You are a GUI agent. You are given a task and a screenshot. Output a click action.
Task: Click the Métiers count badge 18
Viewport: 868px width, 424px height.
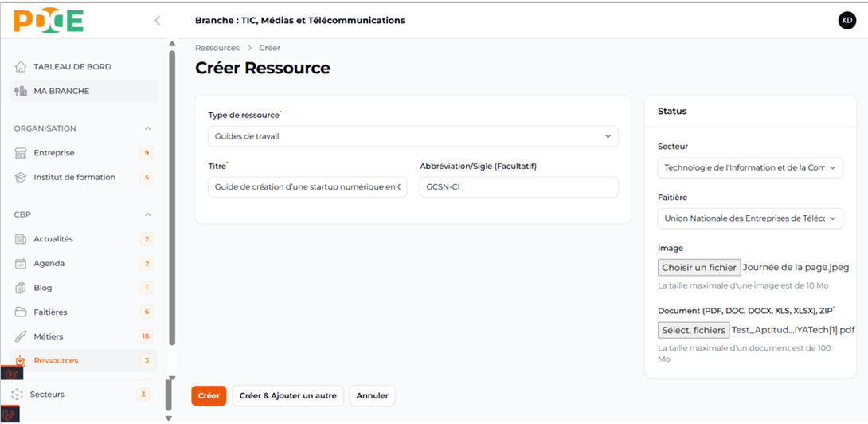point(146,336)
